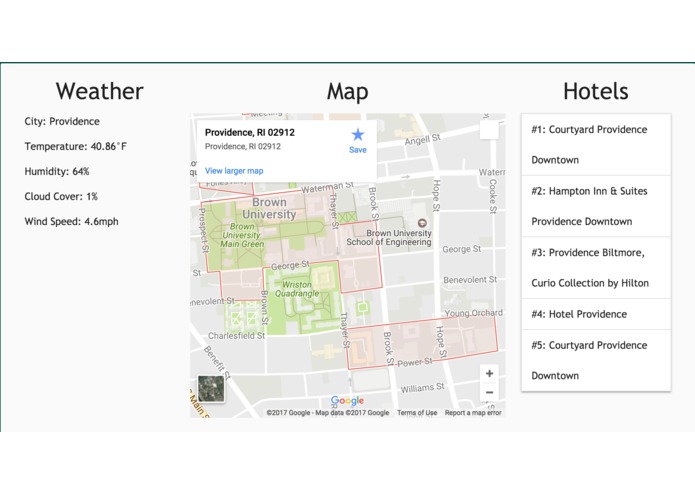The height and width of the screenshot is (494, 695).
Task: Click the Wriston Quadrangle label on map
Action: click(297, 289)
